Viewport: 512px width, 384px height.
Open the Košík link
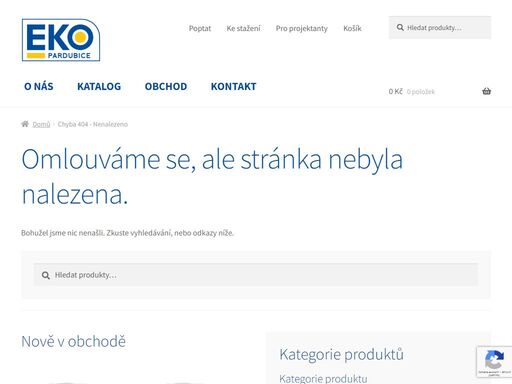coord(352,28)
